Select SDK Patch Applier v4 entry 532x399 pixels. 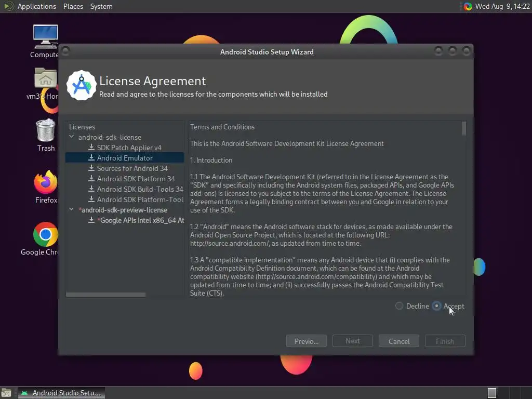pyautogui.click(x=129, y=148)
